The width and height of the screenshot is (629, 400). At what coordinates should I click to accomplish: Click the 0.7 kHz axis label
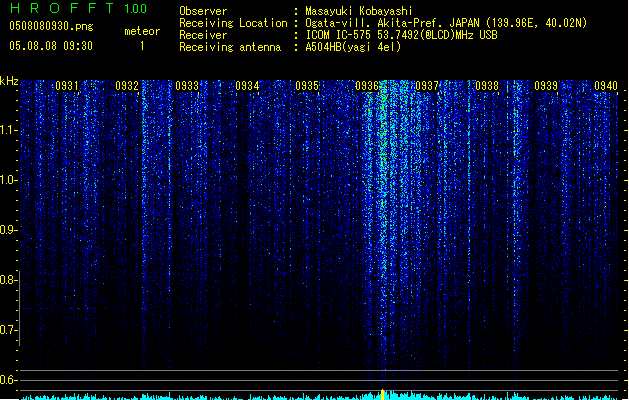point(8,330)
